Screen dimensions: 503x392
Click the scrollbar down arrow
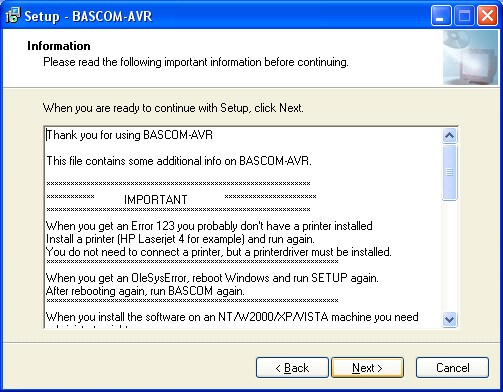click(449, 319)
